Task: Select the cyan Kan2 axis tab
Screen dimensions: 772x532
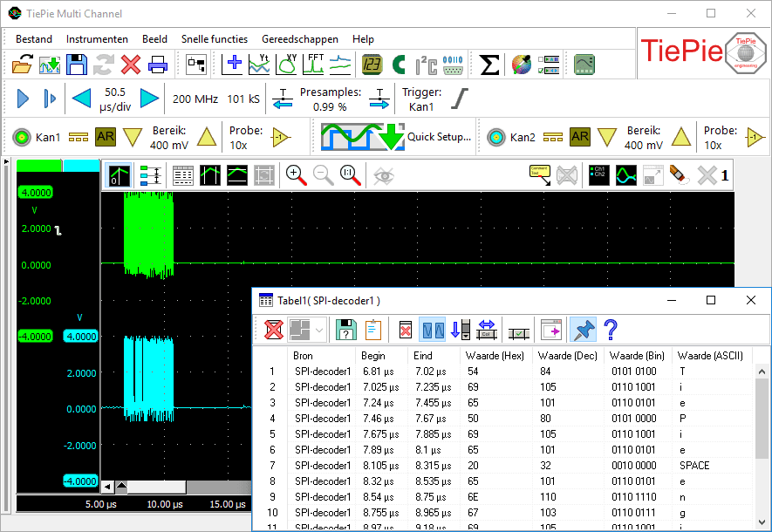Action: (82, 166)
